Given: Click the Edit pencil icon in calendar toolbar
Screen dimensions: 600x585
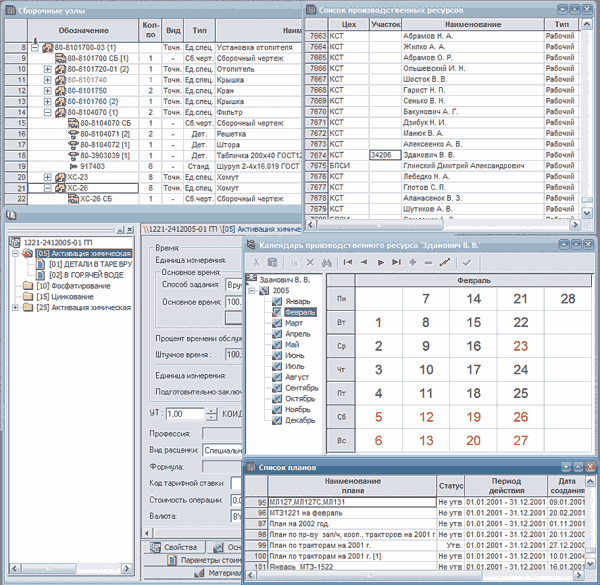Looking at the screenshot, I should (445, 262).
